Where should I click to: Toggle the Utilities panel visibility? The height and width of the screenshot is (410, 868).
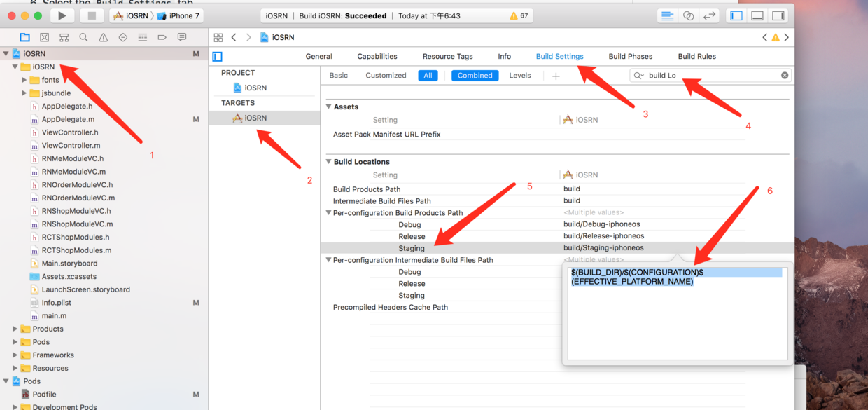778,15
